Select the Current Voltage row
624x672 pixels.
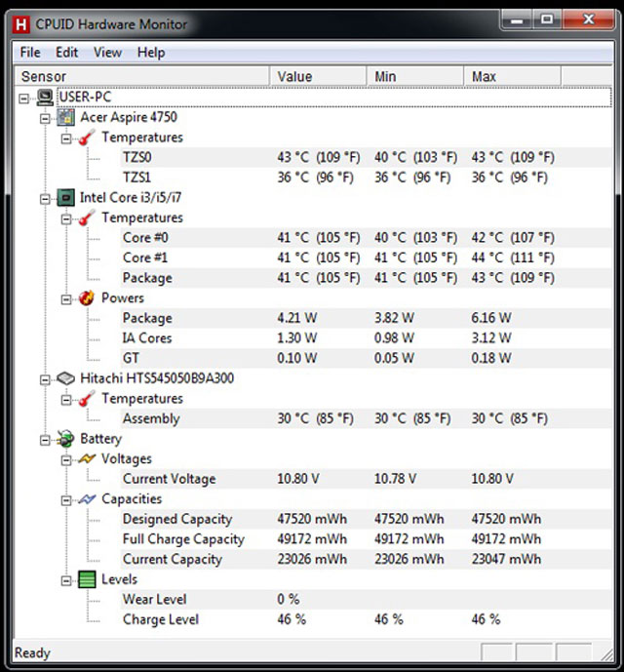366,479
